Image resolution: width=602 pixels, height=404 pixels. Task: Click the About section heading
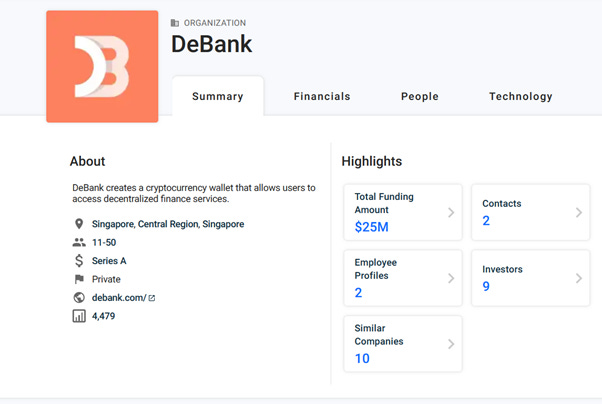[88, 161]
